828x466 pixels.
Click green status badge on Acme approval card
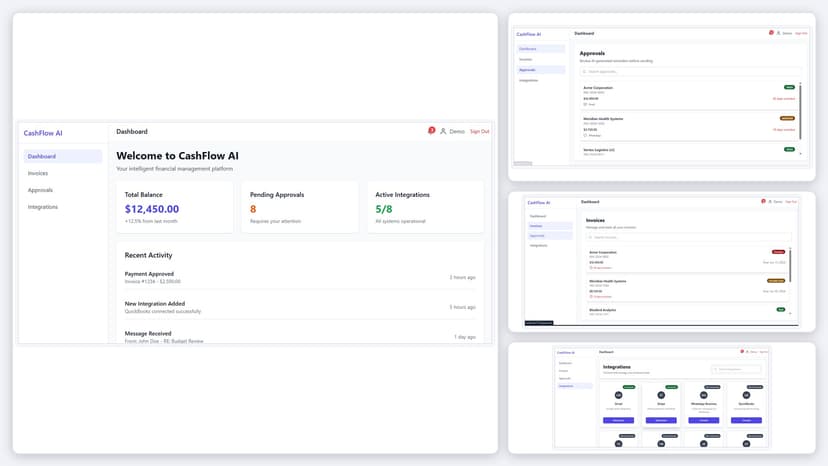[789, 87]
